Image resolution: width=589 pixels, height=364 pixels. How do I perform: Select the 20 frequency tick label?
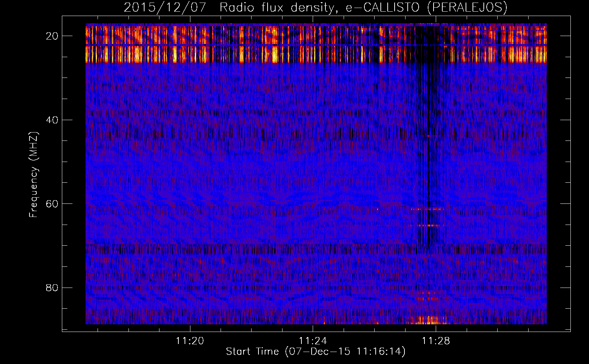52,36
